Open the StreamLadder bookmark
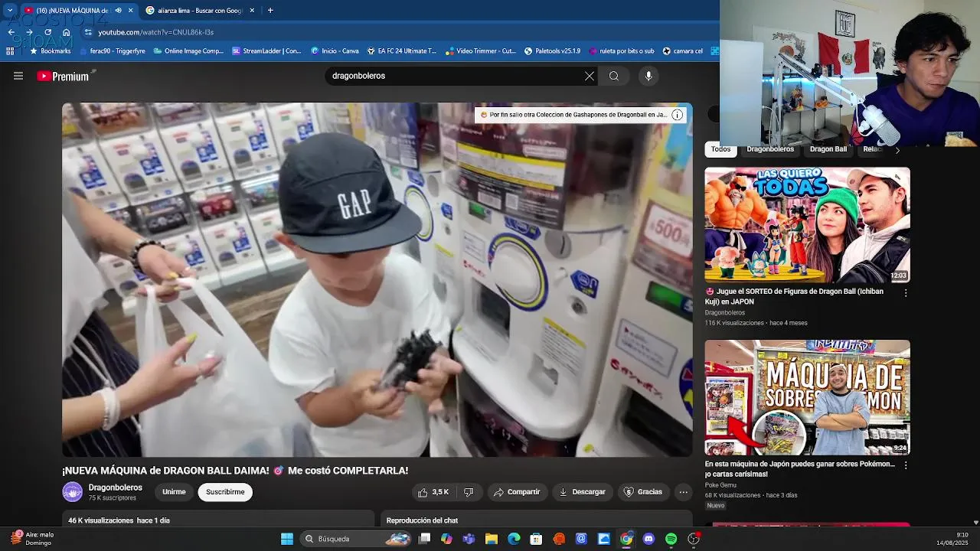Image resolution: width=980 pixels, height=551 pixels. (x=266, y=51)
